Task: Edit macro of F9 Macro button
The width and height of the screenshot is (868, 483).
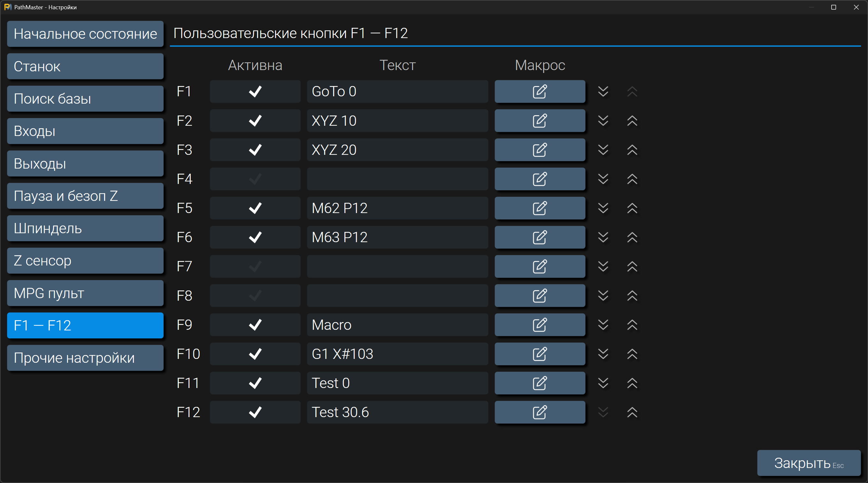Action: tap(540, 325)
